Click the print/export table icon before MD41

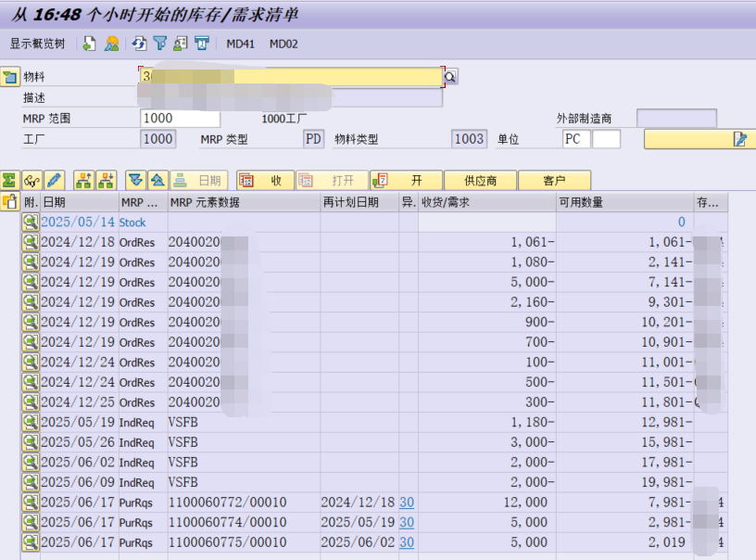tap(200, 43)
